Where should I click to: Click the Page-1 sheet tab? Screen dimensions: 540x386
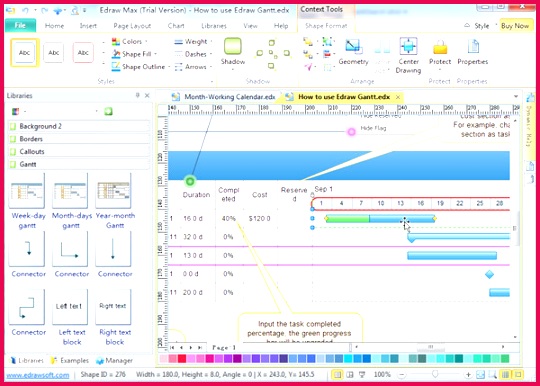[x=224, y=348]
